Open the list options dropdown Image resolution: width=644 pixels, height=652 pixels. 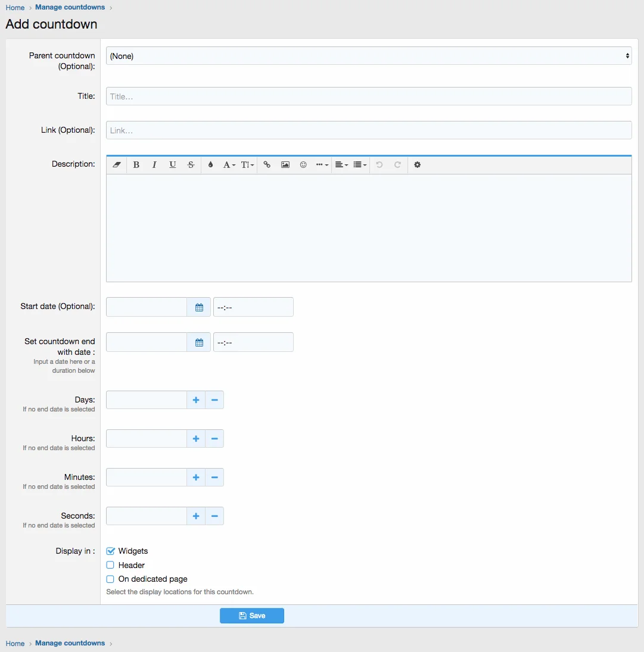tap(359, 165)
